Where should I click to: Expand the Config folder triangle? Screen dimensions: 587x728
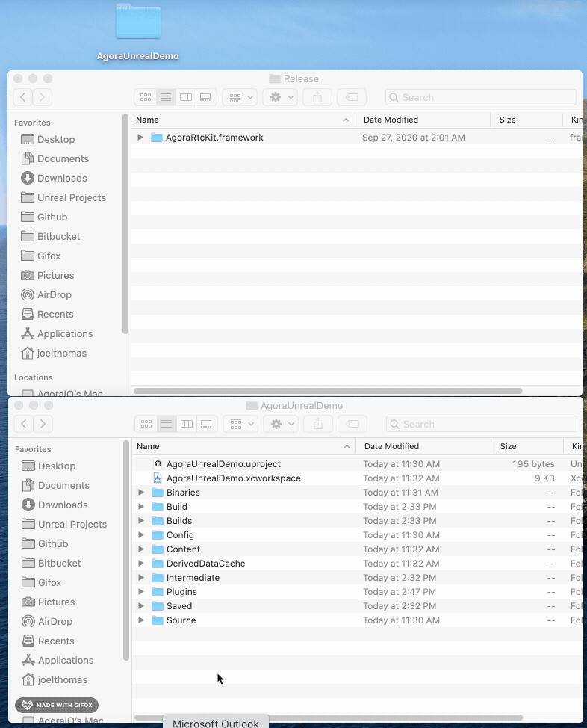point(141,535)
